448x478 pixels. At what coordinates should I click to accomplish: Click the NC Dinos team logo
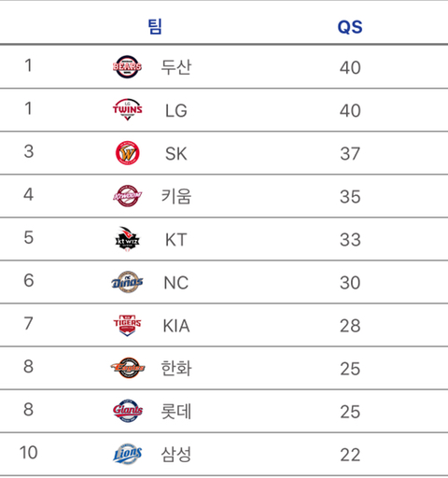pyautogui.click(x=127, y=282)
